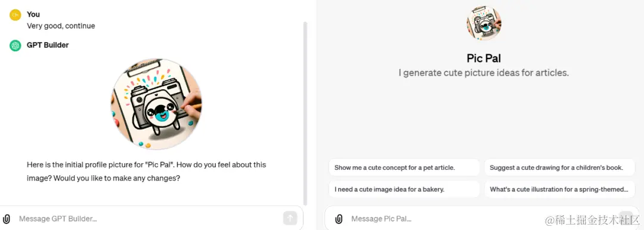This screenshot has height=230, width=644.
Task: Click the chat panel vertical scrollbar
Action: coord(305,113)
